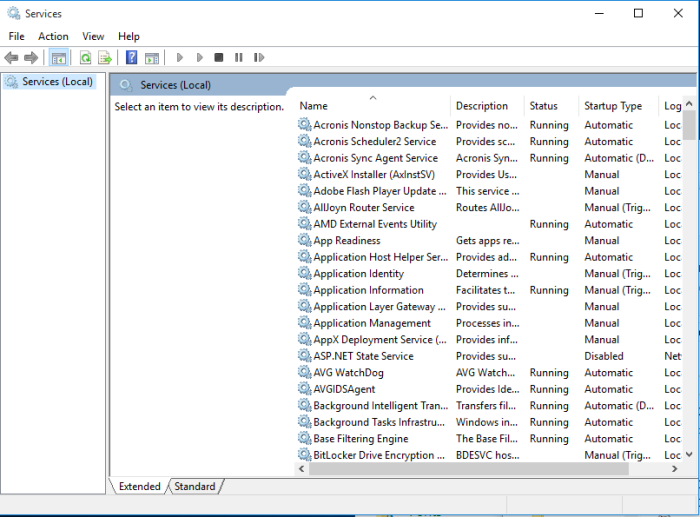
Task: Click 'The Base Fil...' description cell
Action: (487, 439)
